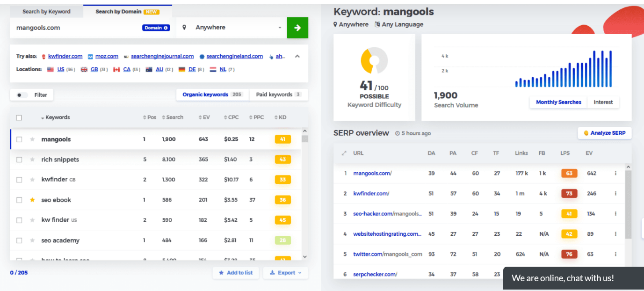This screenshot has height=291, width=644.
Task: Check the seo ebook checkbox
Action: [19, 200]
